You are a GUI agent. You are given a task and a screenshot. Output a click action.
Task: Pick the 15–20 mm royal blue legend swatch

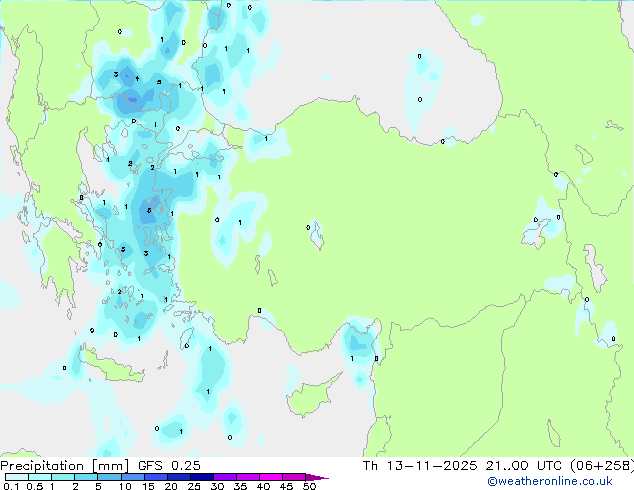pos(155,477)
